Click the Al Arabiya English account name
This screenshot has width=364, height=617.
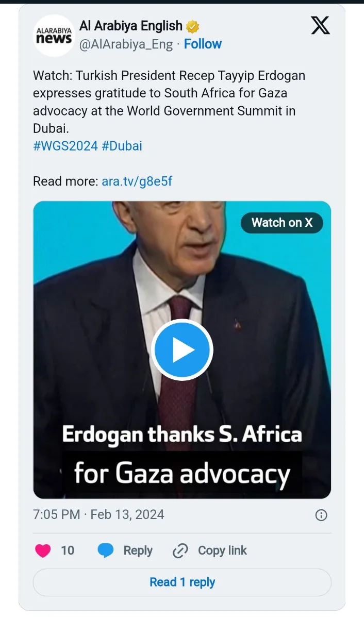[x=131, y=26]
